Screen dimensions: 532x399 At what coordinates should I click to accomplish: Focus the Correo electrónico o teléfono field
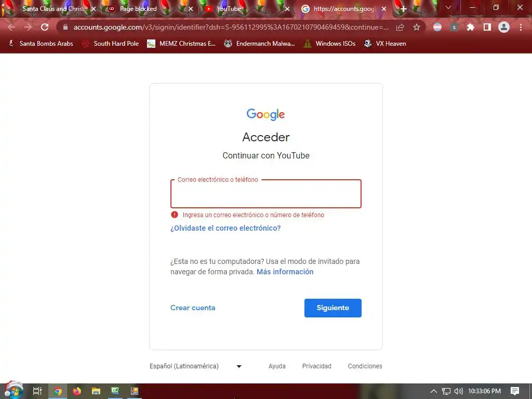coord(266,194)
